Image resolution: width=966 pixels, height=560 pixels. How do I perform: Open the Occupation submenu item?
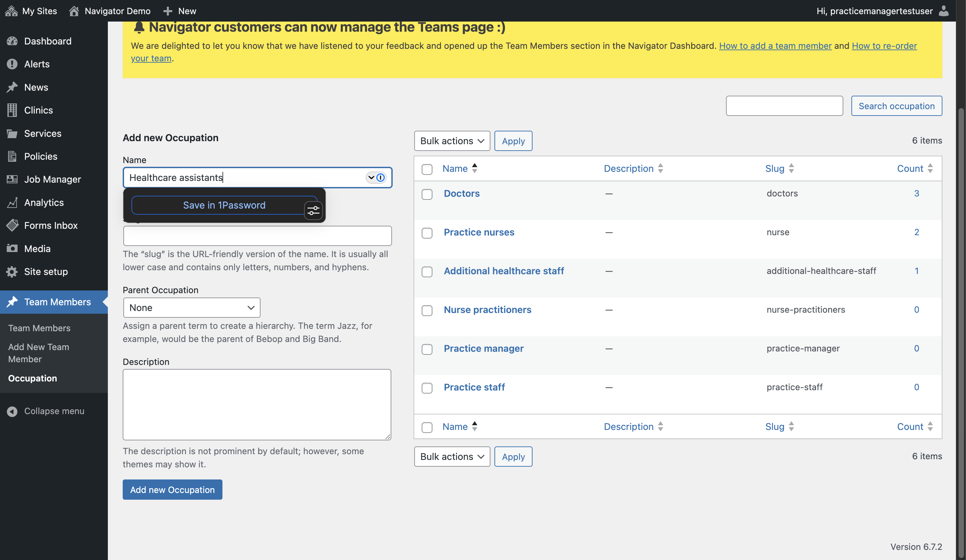pyautogui.click(x=33, y=378)
